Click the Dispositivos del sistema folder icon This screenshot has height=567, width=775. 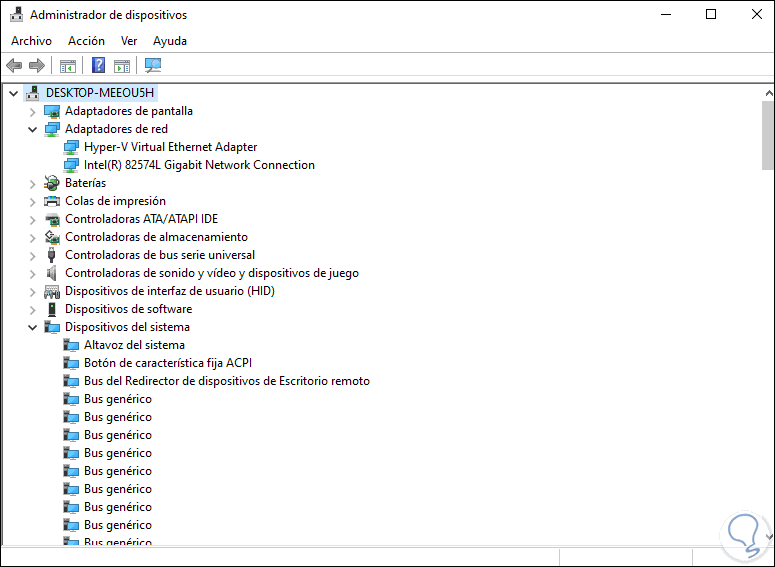pos(52,327)
